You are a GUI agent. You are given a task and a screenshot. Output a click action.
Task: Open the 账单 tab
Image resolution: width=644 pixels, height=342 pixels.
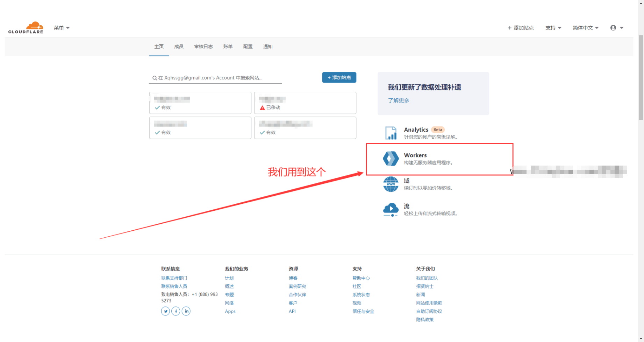228,47
